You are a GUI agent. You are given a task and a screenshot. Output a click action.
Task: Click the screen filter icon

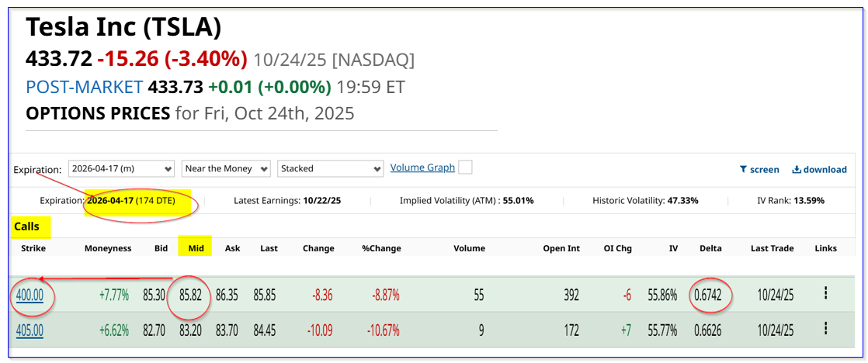(743, 169)
